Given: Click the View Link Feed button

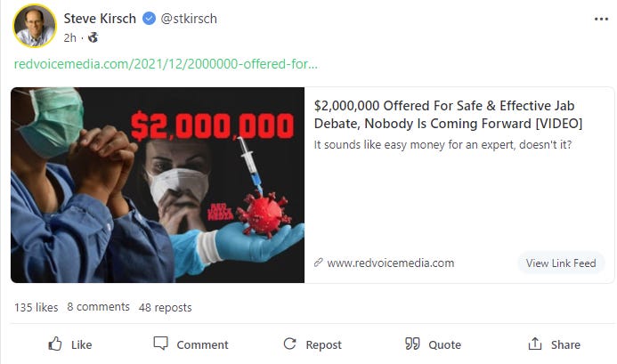Looking at the screenshot, I should tap(561, 263).
